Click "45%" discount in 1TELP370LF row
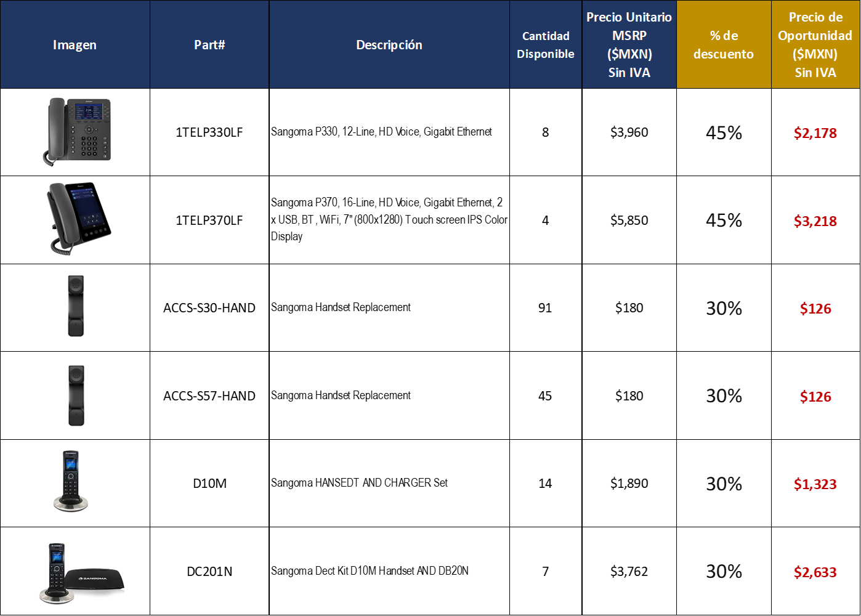The image size is (861, 616). (724, 221)
